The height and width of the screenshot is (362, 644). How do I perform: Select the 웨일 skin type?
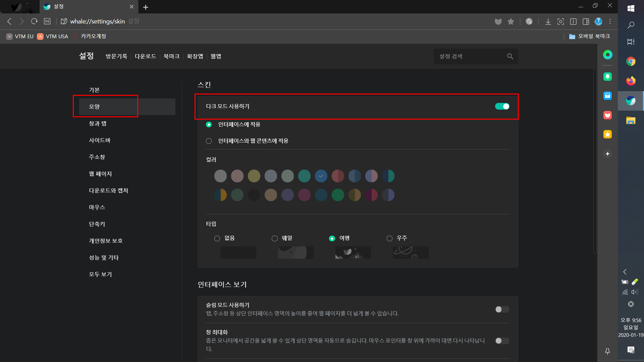pyautogui.click(x=275, y=238)
